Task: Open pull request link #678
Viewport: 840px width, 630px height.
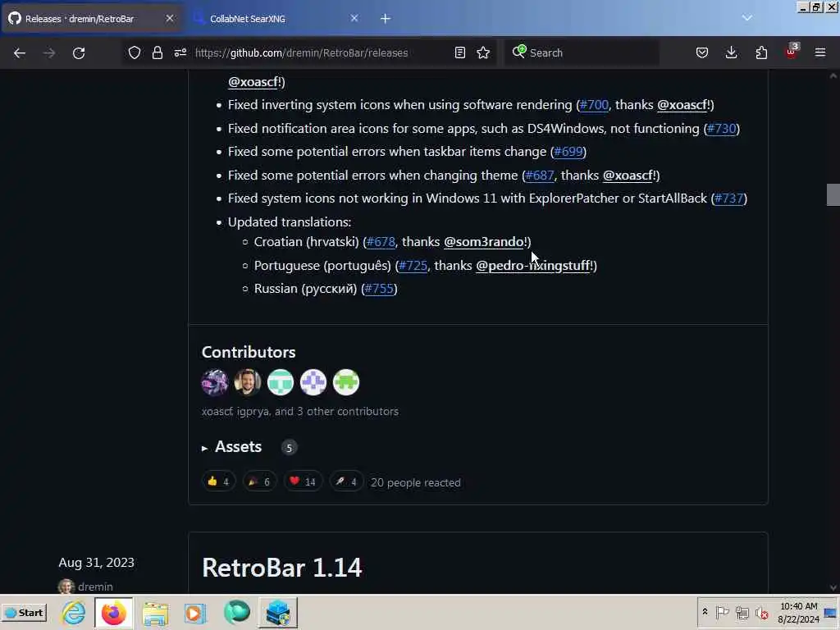Action: tap(381, 242)
